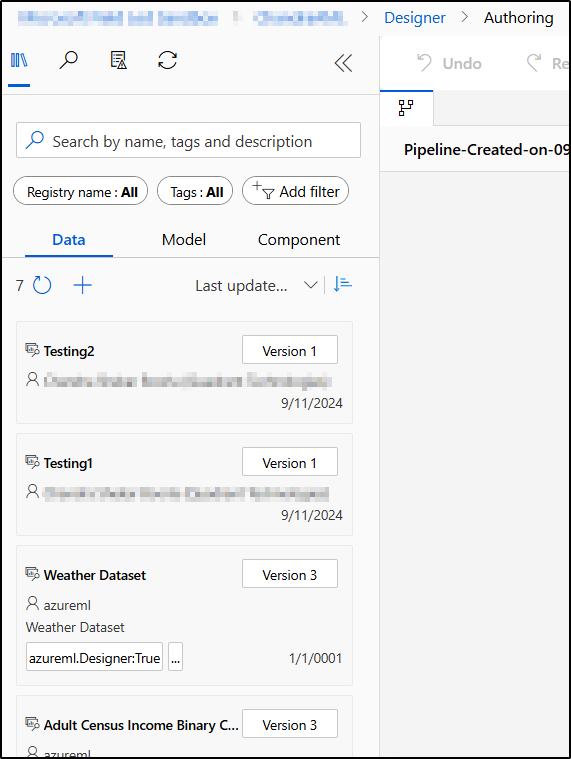
Task: Toggle sort order icon
Action: coord(343,284)
